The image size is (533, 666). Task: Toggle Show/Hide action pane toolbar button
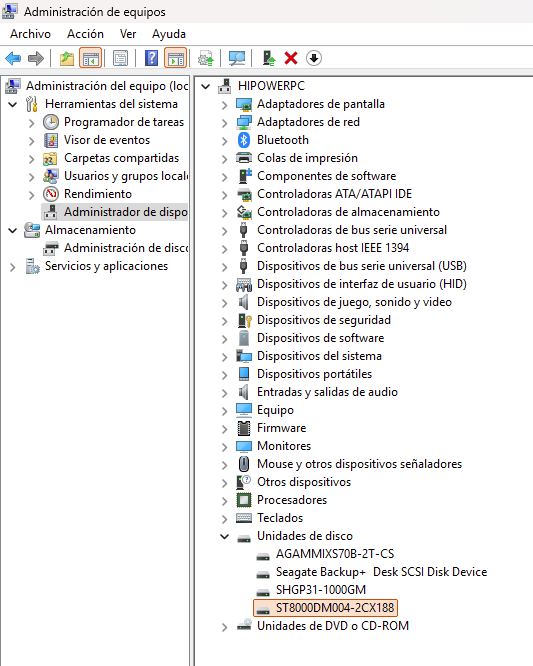tap(175, 58)
